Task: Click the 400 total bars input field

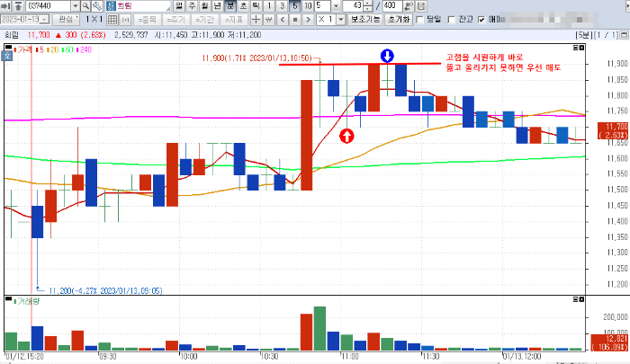Action: click(391, 6)
